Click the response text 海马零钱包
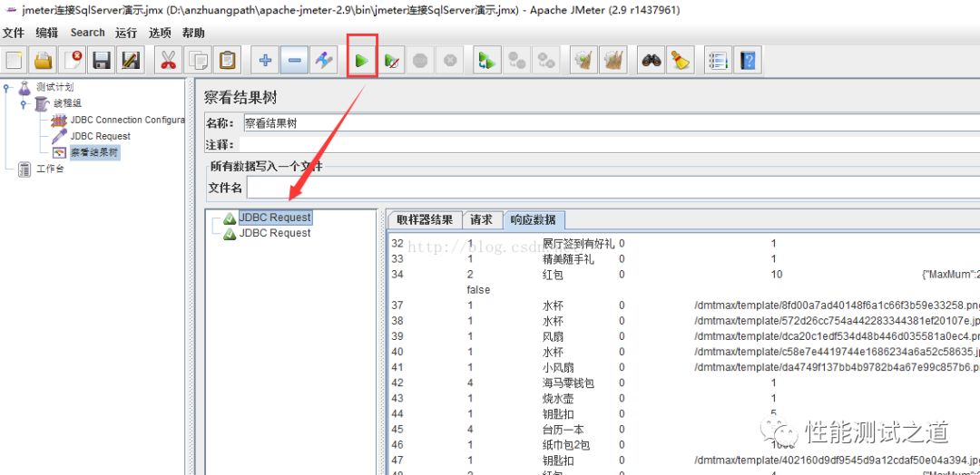This screenshot has height=475, width=980. coord(568,383)
